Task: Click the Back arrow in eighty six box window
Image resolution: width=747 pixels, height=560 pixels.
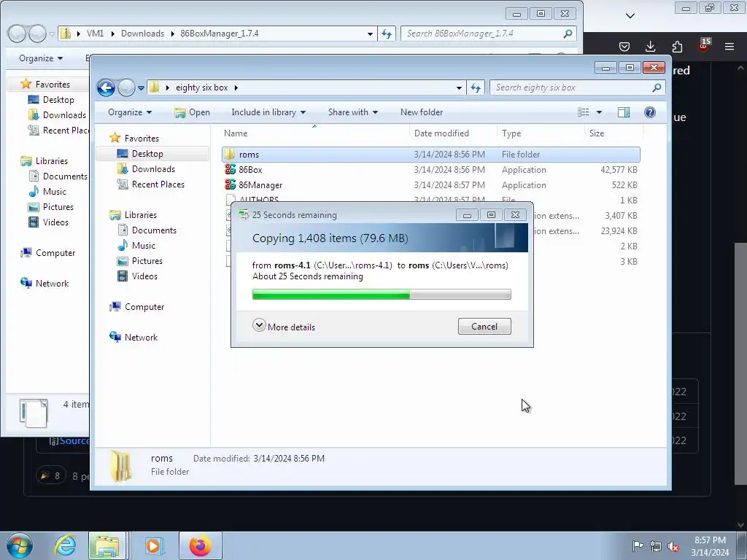Action: pyautogui.click(x=107, y=87)
